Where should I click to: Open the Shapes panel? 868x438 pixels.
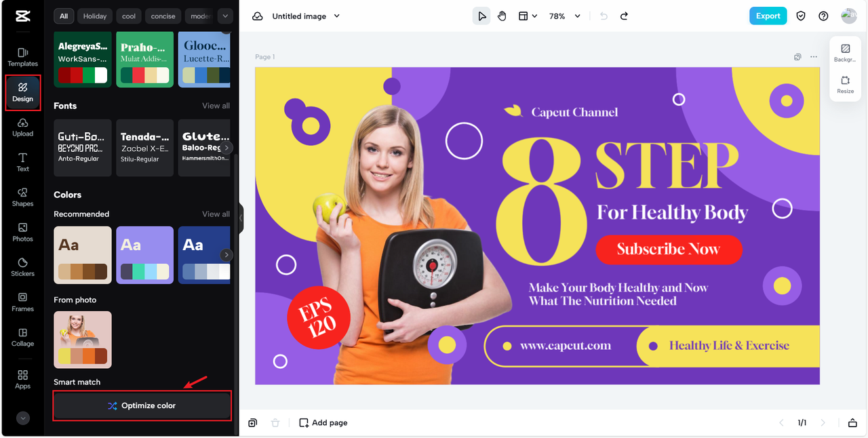coord(22,197)
